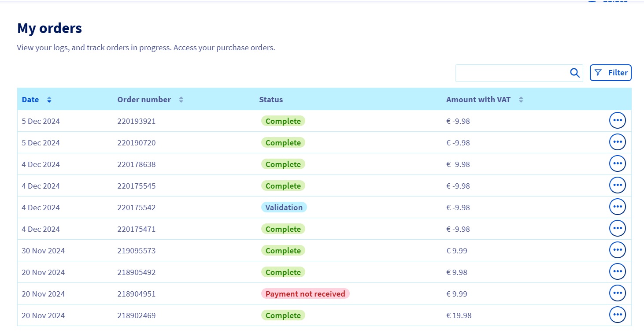The image size is (644, 334).
Task: Sort orders by Date
Action: tap(48, 100)
